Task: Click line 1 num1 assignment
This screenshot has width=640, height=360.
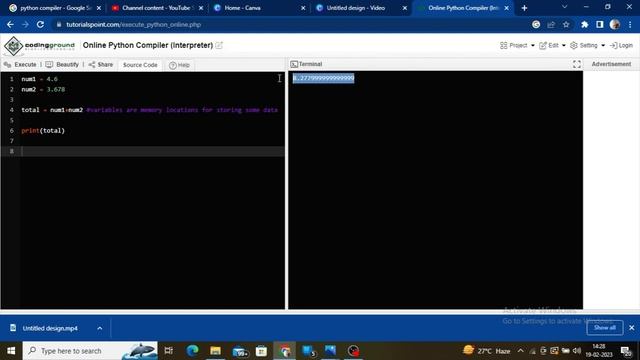Action: (x=39, y=79)
